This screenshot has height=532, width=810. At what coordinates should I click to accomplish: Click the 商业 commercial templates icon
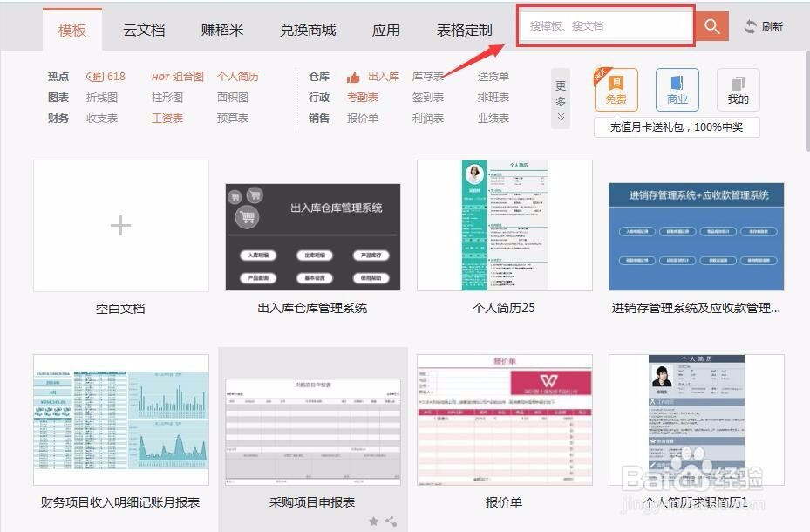(677, 88)
